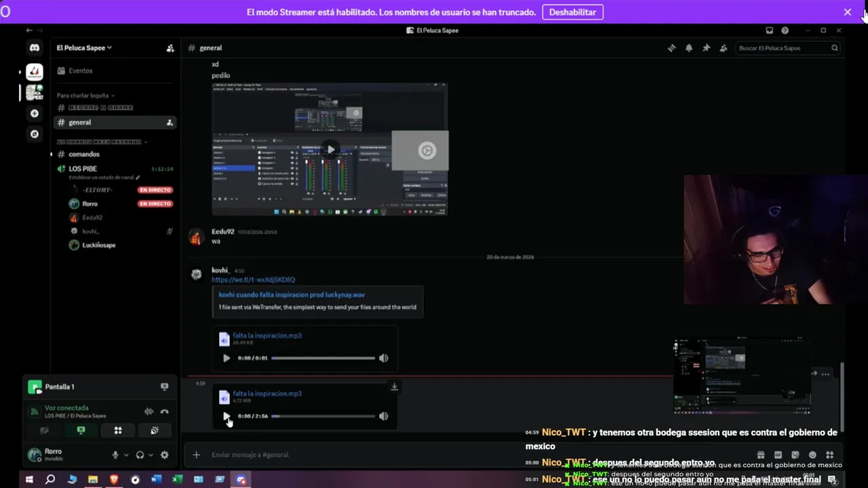The height and width of the screenshot is (488, 868).
Task: Add attachment with plus in message box
Action: pos(196,455)
